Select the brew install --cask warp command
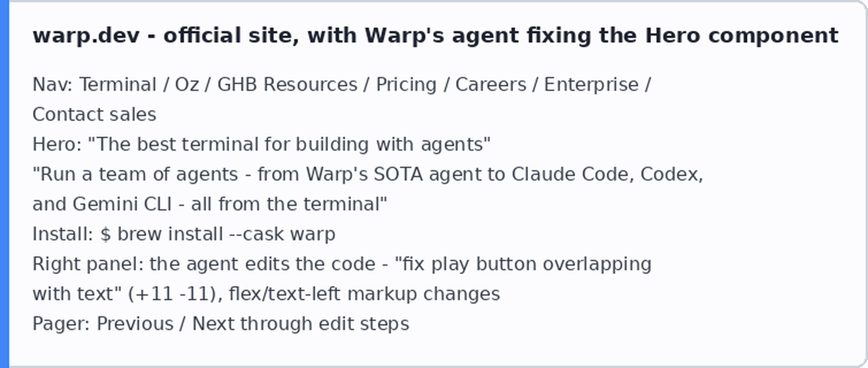868x368 pixels. [x=218, y=234]
